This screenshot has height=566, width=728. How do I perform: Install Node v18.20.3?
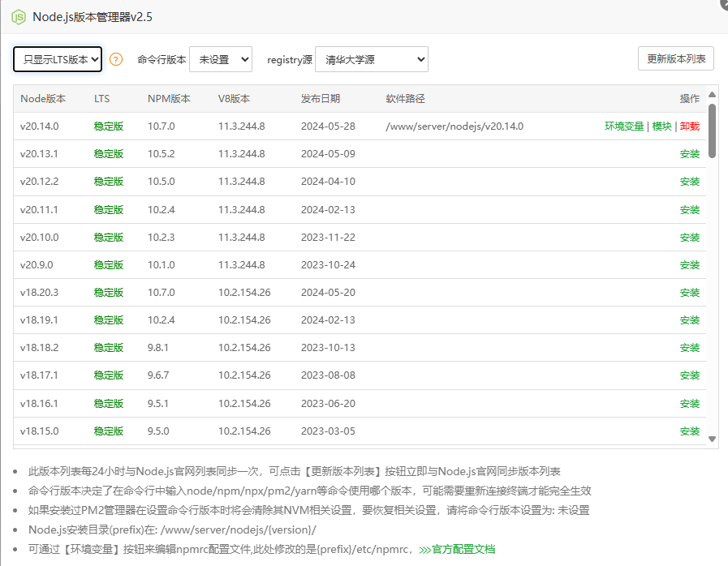click(690, 293)
